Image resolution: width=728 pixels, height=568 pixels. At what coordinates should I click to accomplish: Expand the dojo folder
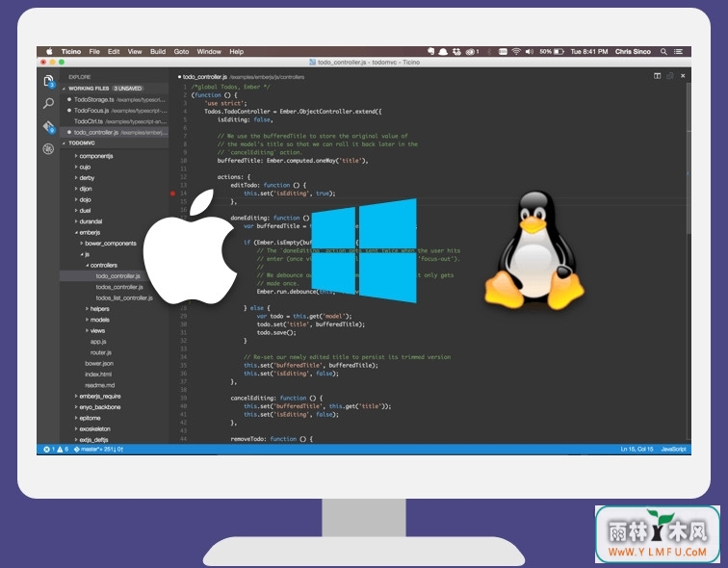76,199
